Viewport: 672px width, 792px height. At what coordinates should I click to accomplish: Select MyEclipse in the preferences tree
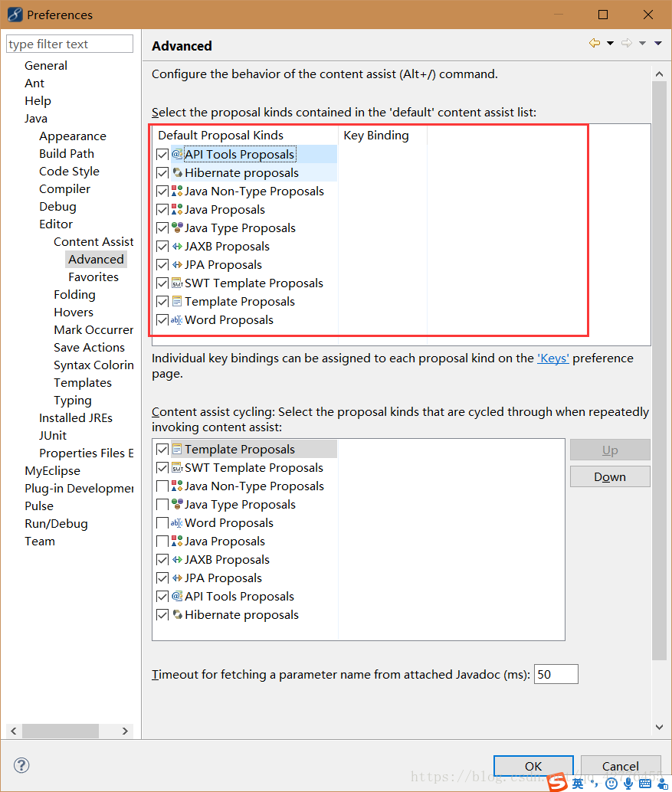pyautogui.click(x=53, y=471)
